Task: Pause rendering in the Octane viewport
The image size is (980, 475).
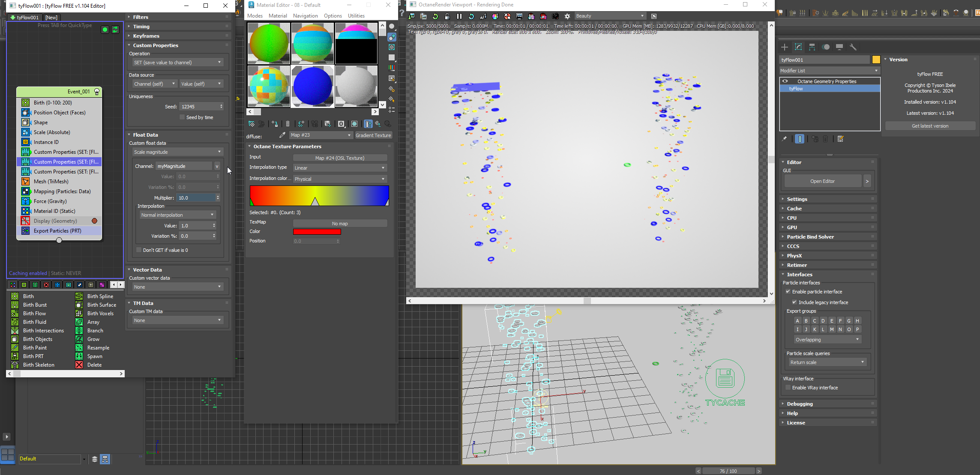Action: 459,16
